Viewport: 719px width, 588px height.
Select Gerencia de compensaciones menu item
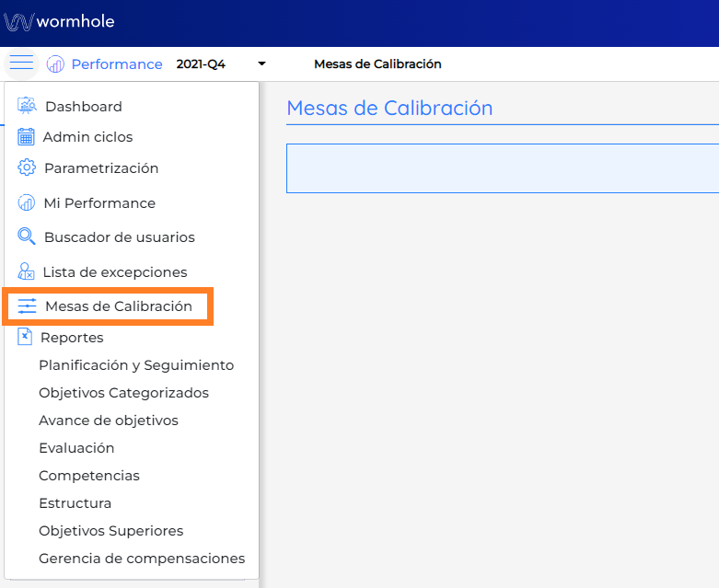[142, 559]
